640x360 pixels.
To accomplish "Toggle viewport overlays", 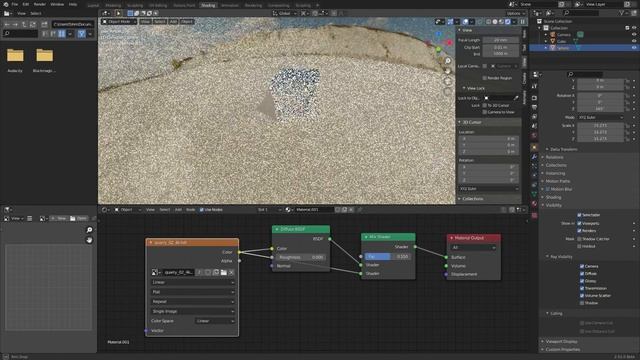I will (465, 21).
